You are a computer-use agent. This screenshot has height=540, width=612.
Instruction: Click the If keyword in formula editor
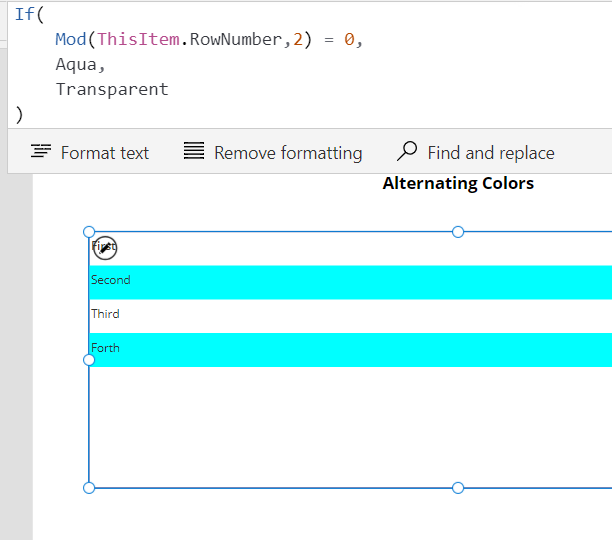pos(24,14)
